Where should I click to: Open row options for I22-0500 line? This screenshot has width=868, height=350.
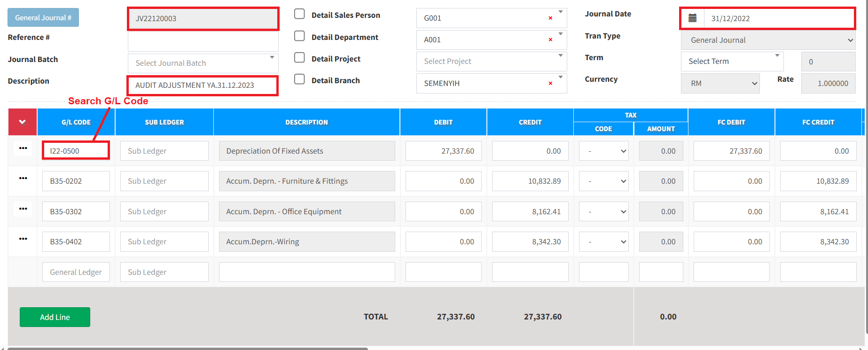(x=23, y=148)
